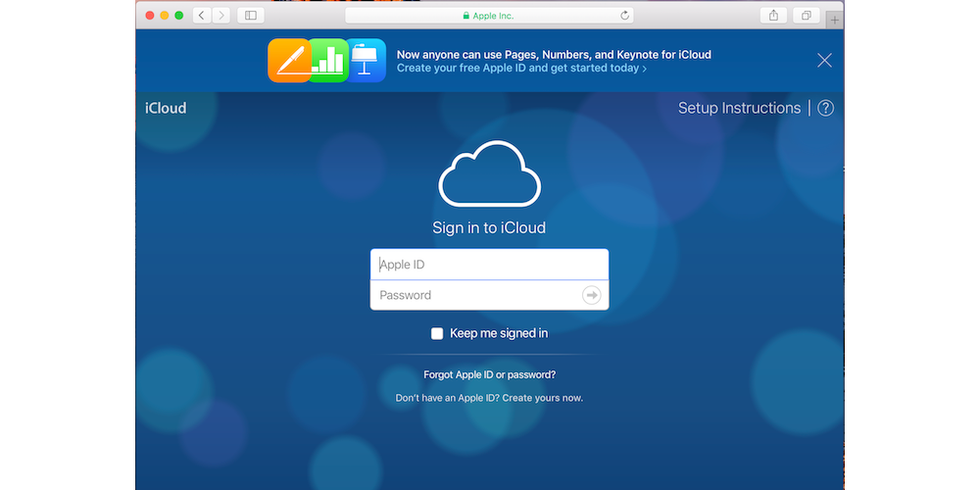The height and width of the screenshot is (490, 980).
Task: Reload the page with the refresh icon
Action: coord(624,16)
